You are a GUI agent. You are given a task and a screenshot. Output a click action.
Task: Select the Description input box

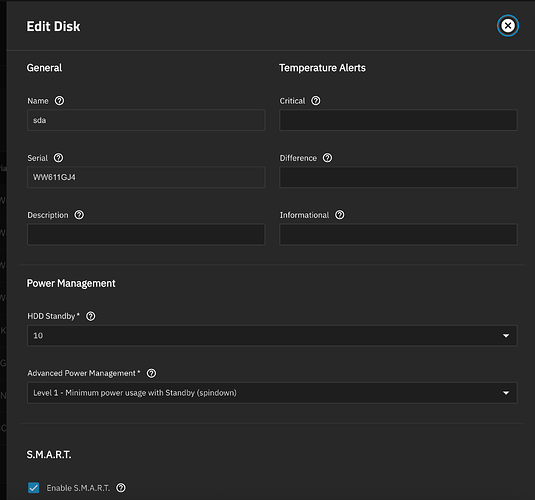point(146,234)
